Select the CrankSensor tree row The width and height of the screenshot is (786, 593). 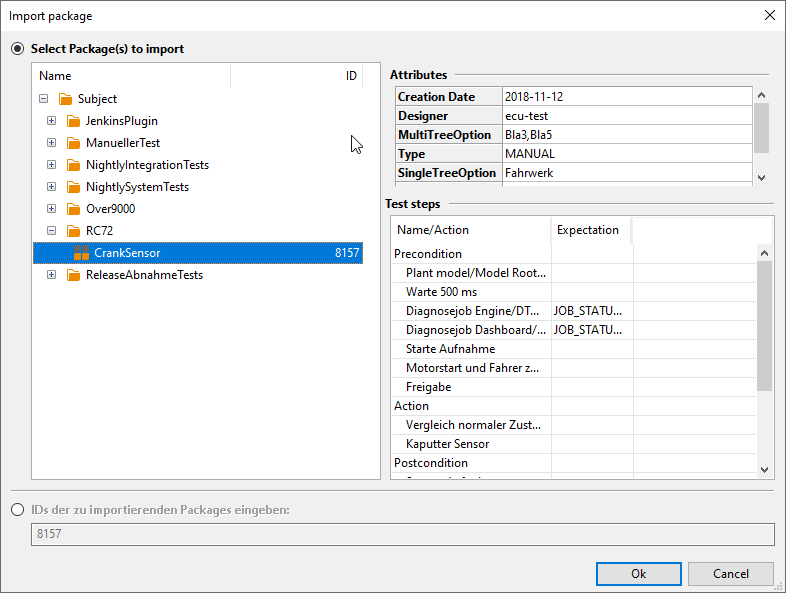point(198,253)
